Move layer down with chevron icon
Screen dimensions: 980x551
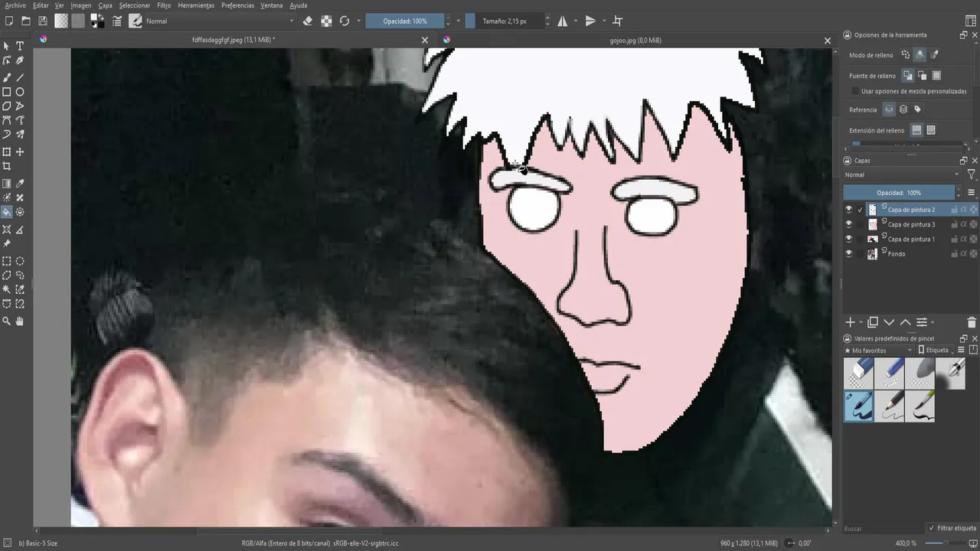[x=889, y=322]
